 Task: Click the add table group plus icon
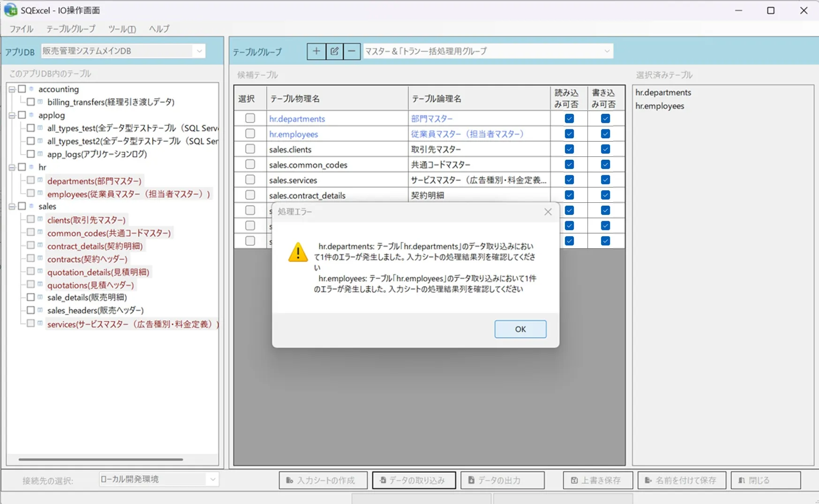click(x=316, y=51)
